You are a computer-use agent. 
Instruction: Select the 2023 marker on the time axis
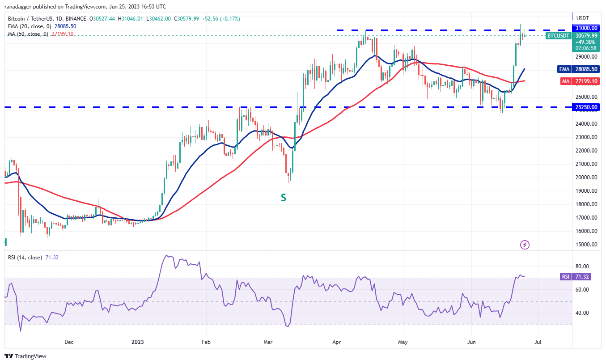137,342
